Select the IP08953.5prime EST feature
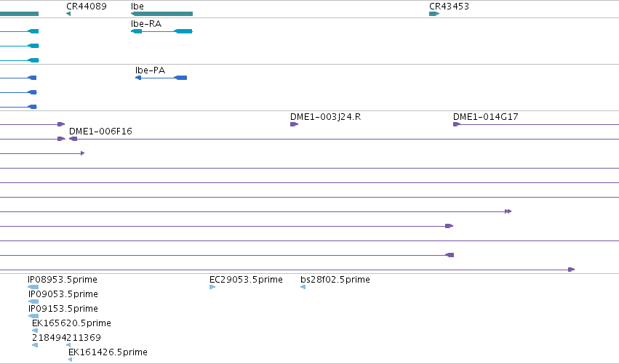This screenshot has height=364, width=619. [33, 287]
